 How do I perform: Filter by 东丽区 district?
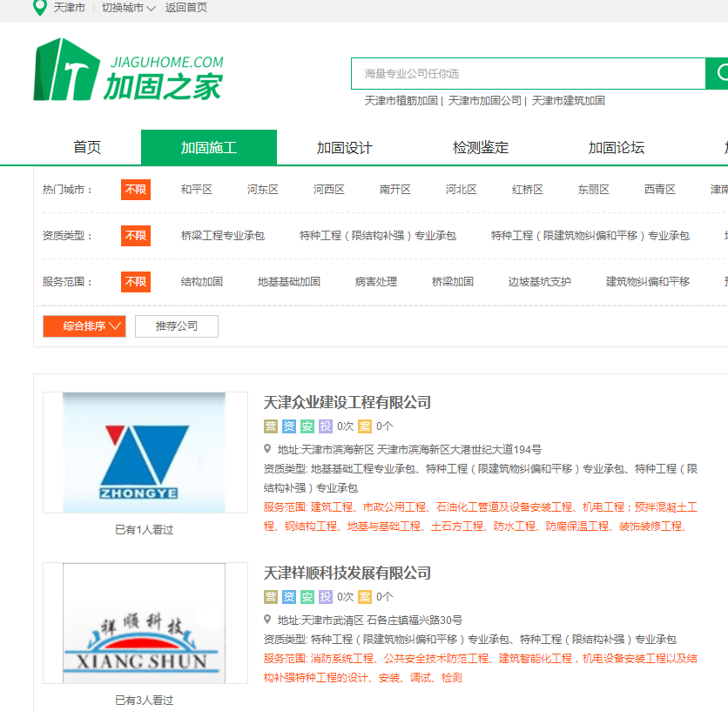click(593, 190)
